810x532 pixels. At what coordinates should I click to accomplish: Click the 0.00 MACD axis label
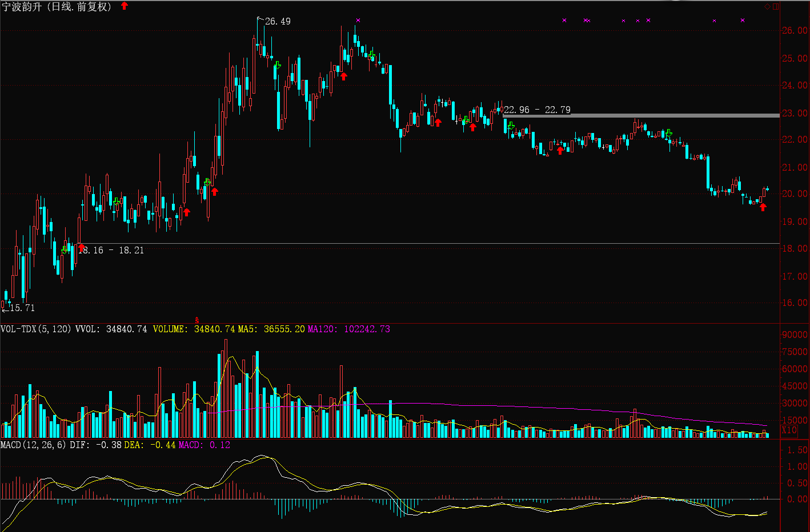pos(797,499)
